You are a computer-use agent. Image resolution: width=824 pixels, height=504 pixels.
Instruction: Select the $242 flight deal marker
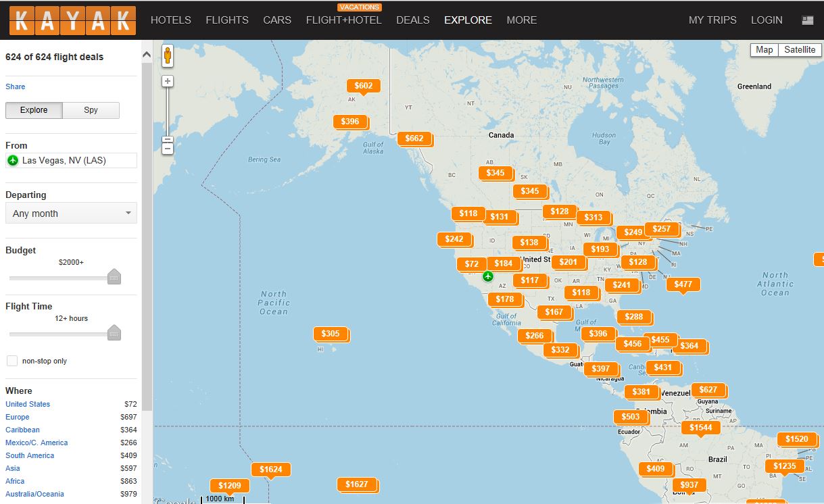[x=454, y=239]
